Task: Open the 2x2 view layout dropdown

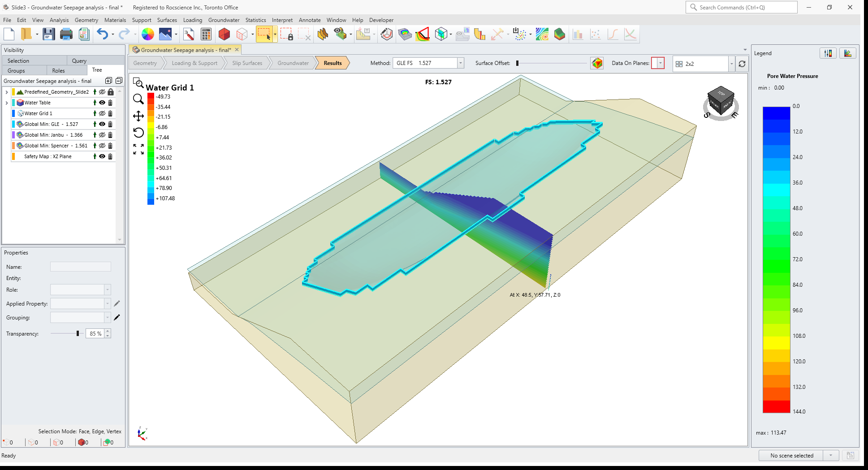Action: point(731,64)
